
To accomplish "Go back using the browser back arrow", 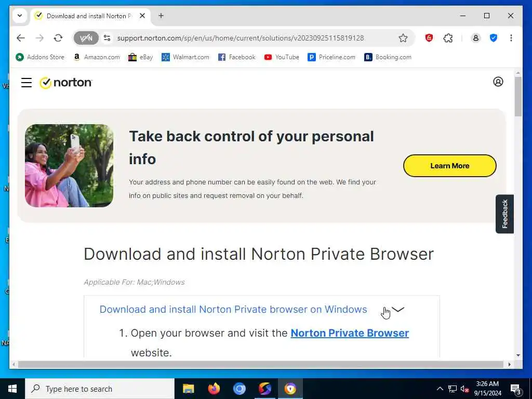I will pyautogui.click(x=21, y=38).
